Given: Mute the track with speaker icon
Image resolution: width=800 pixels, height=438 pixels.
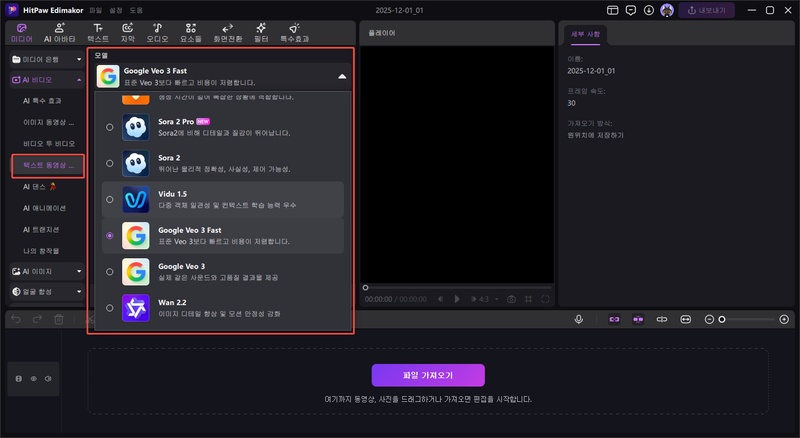Looking at the screenshot, I should [48, 379].
